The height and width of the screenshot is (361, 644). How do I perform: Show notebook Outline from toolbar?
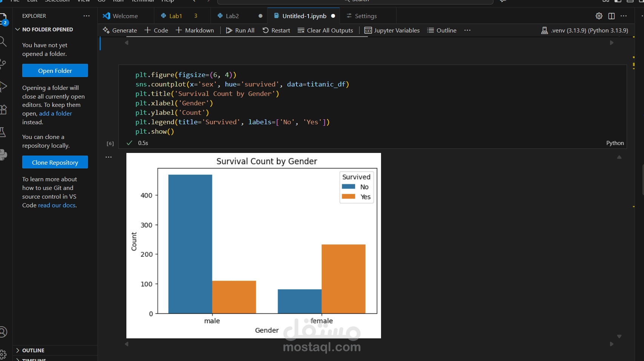(442, 30)
